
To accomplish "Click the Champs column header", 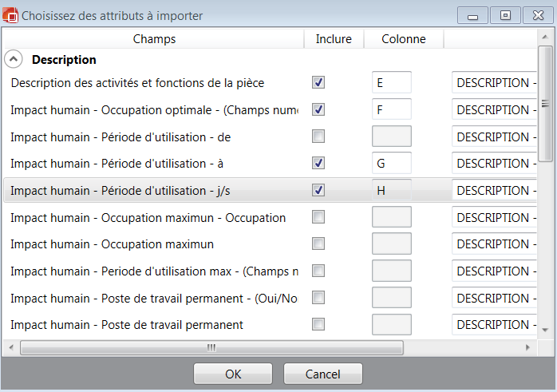I will [154, 38].
